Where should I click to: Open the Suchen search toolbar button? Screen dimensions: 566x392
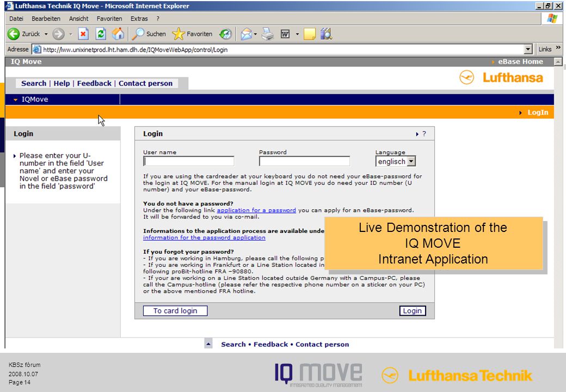point(149,34)
